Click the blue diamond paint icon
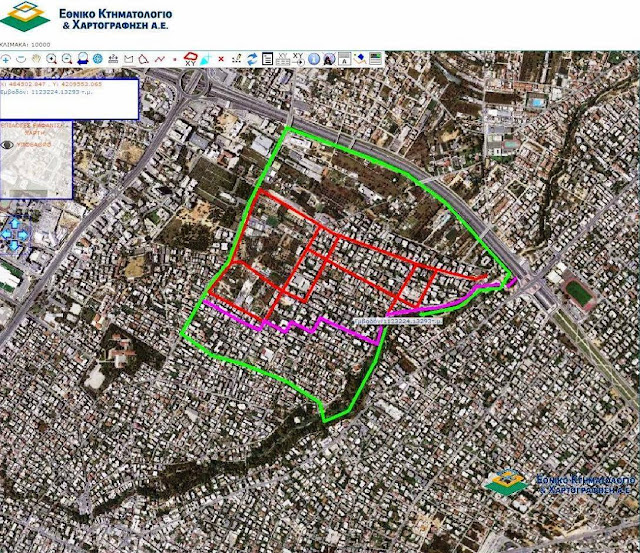 (x=360, y=59)
